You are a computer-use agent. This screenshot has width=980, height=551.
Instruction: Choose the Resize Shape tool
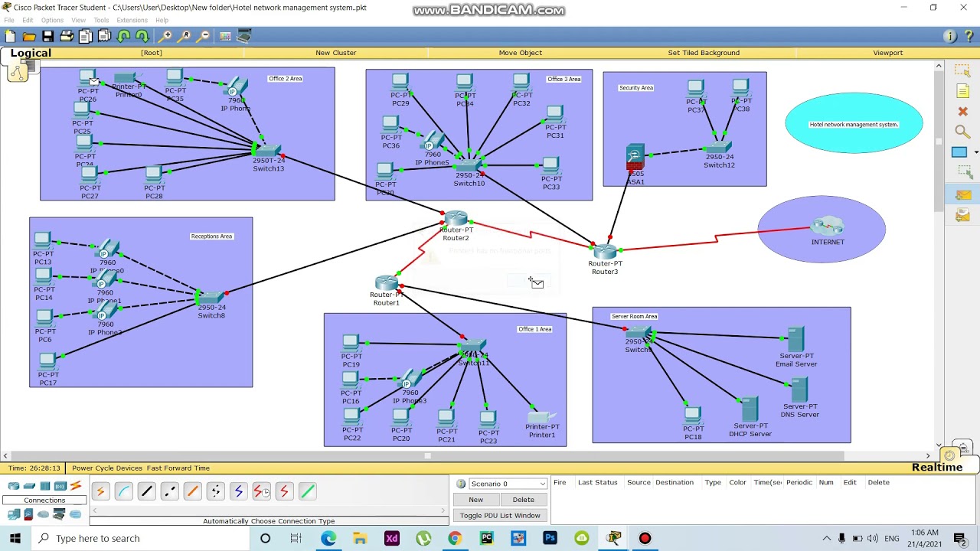tap(963, 172)
